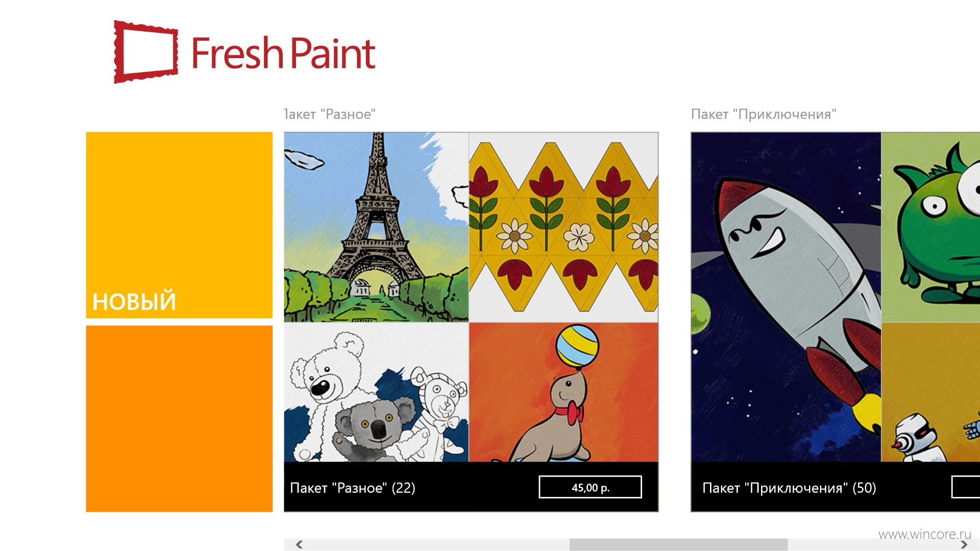Buy the Разное pack for 45,00 р.
The width and height of the screenshot is (980, 551).
[x=591, y=487]
